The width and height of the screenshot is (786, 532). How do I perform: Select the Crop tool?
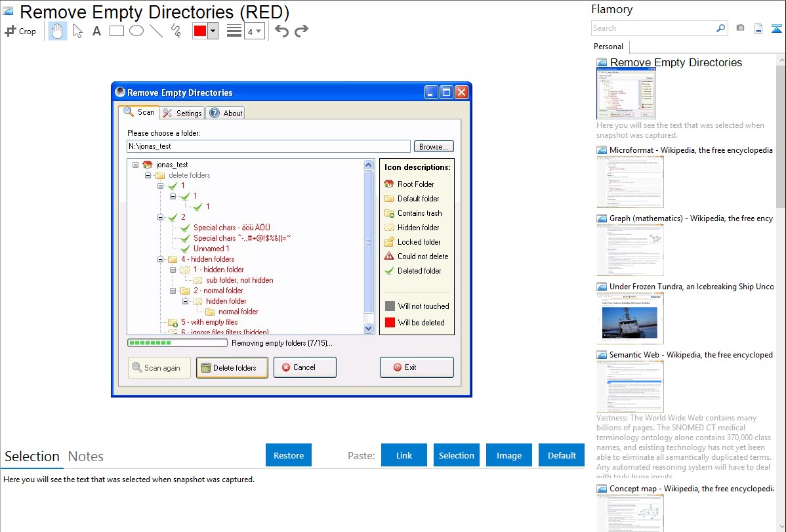tap(20, 31)
